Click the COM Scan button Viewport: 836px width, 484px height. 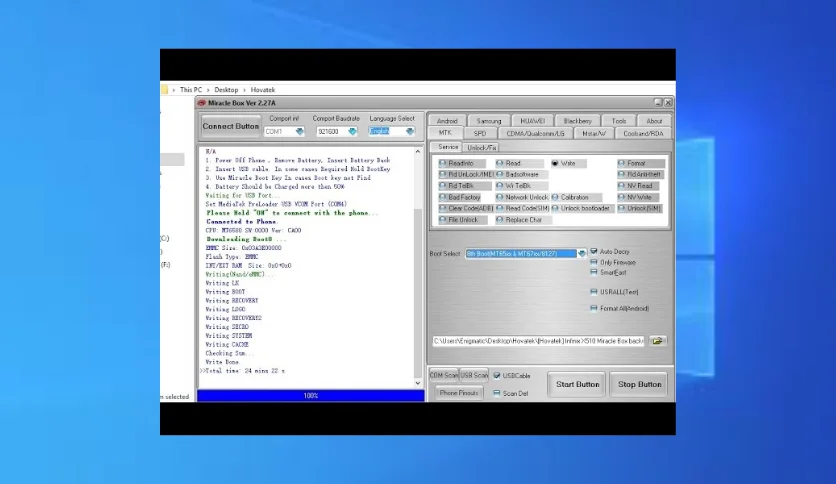click(x=444, y=375)
